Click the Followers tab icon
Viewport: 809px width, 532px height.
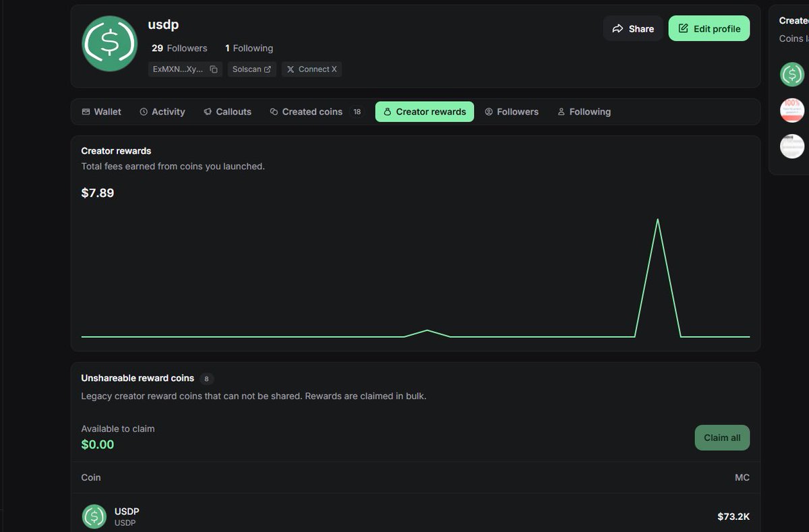(489, 112)
